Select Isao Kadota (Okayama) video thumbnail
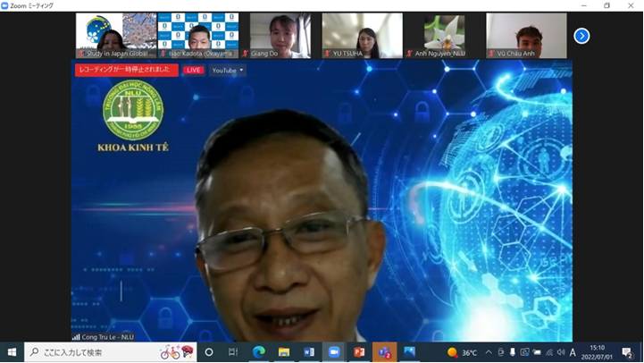 198,36
